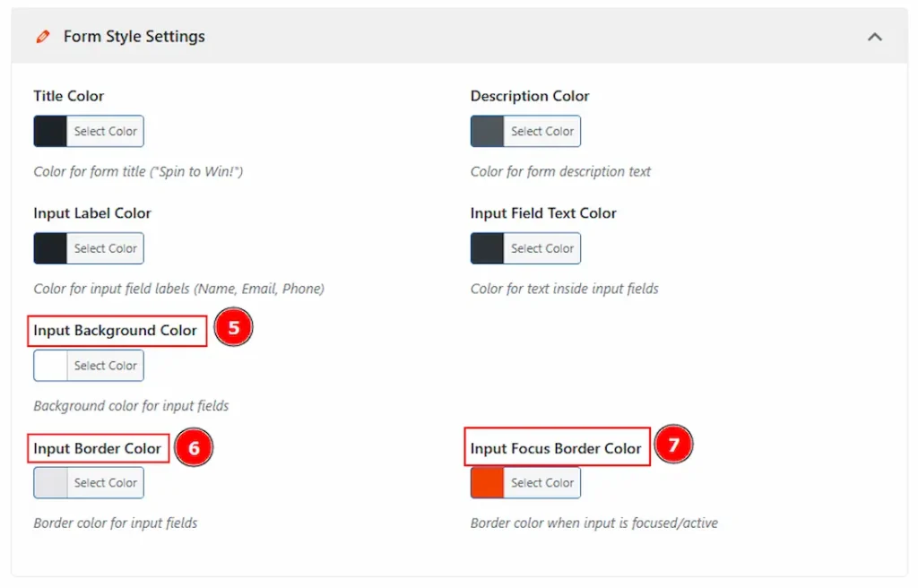Click the numbered marker 7 annotation
Screen dimensions: 918x588
tap(673, 445)
